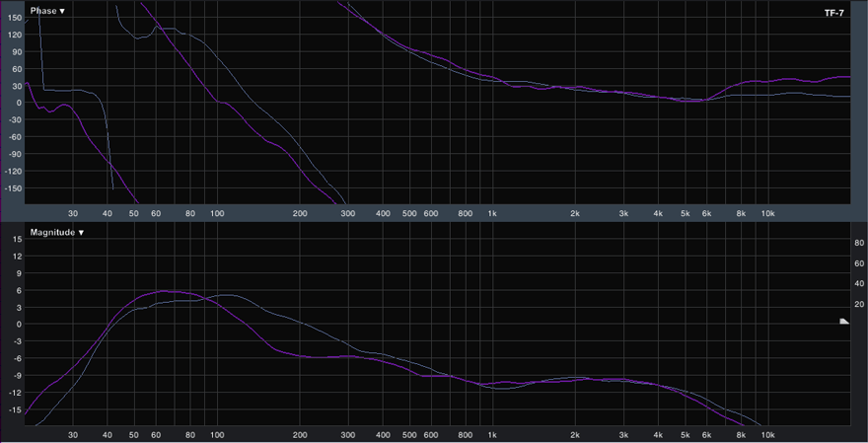Click the 0 value on the magnitude axis
Screen dimensions: 868x443
(20, 325)
